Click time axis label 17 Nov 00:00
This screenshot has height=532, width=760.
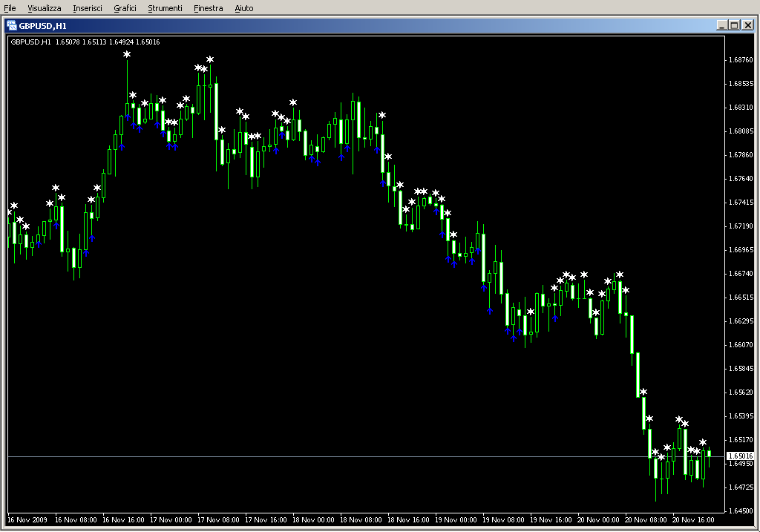[171, 520]
